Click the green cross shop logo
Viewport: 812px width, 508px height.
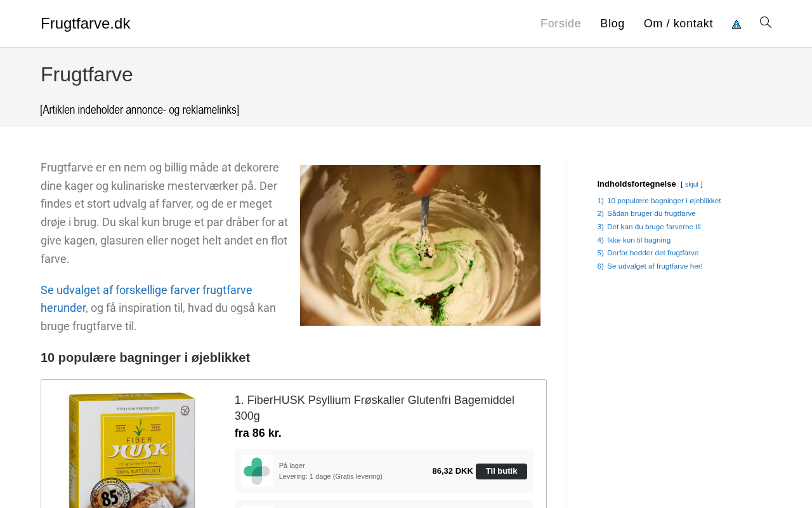click(257, 471)
